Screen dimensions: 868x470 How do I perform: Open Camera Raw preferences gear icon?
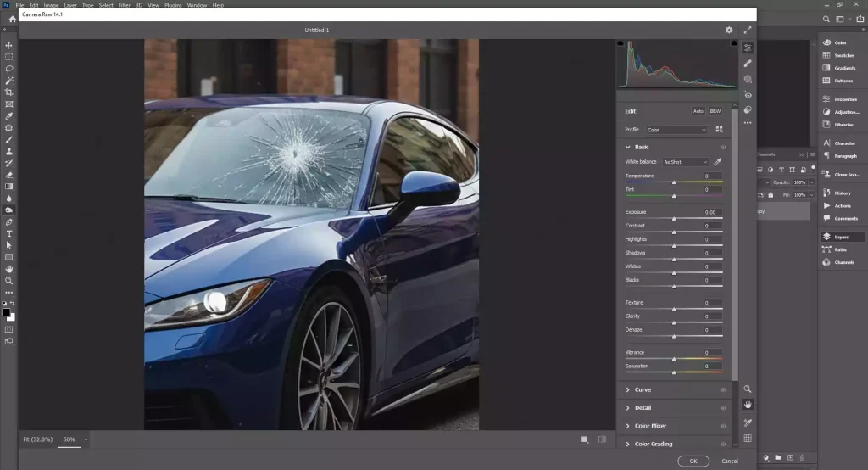coord(729,30)
